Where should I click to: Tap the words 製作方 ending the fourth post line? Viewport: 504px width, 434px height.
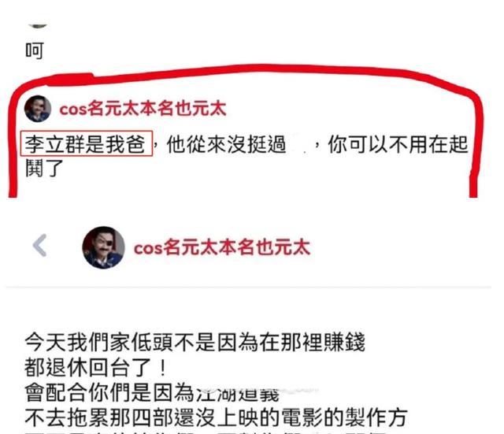tap(376, 417)
